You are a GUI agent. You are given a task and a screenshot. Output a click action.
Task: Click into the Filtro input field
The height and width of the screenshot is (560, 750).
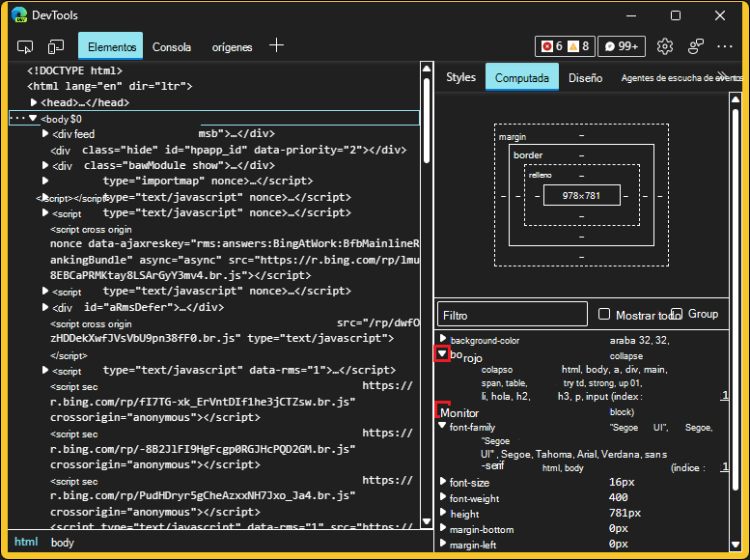coord(512,315)
